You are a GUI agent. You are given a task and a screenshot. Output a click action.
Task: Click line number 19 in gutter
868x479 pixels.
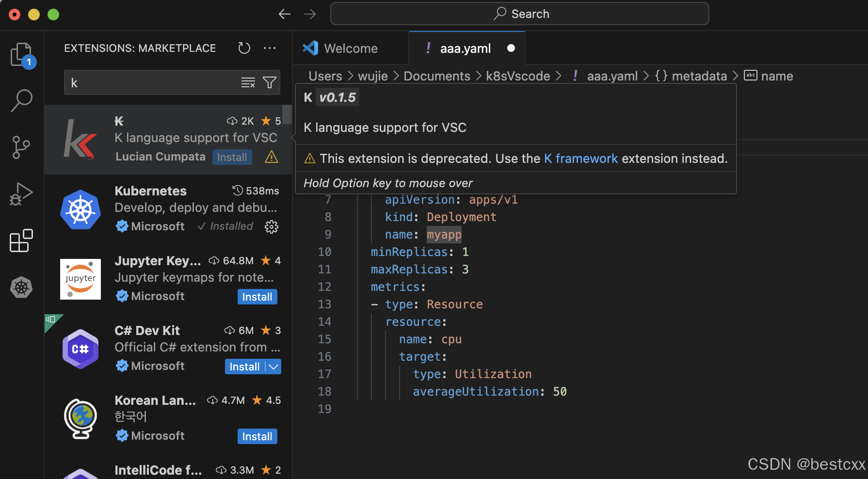point(324,409)
